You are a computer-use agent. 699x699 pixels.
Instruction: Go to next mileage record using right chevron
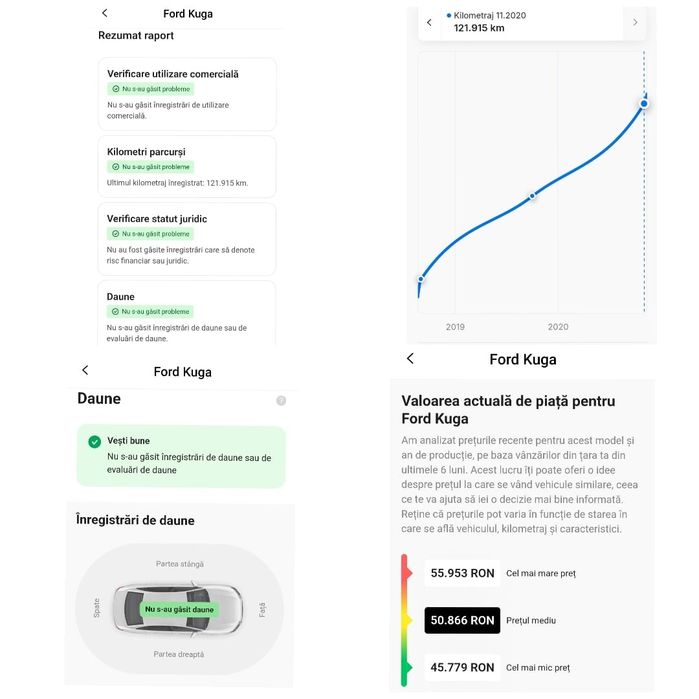635,22
